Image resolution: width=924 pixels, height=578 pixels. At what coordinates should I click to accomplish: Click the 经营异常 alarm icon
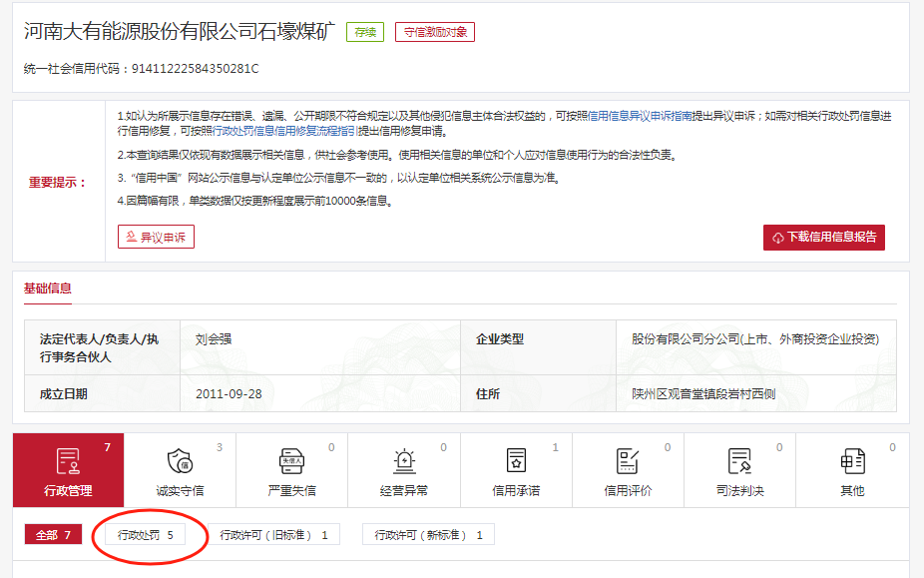pyautogui.click(x=403, y=461)
